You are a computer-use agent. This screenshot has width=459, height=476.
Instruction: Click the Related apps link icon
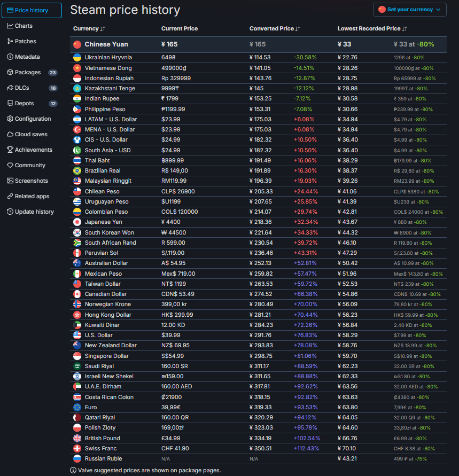pos(10,196)
